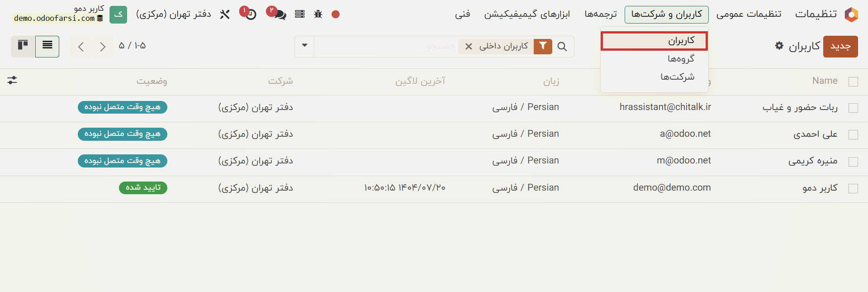Image resolution: width=868 pixels, height=292 pixels.
Task: Select the list view icon
Action: coord(47,46)
